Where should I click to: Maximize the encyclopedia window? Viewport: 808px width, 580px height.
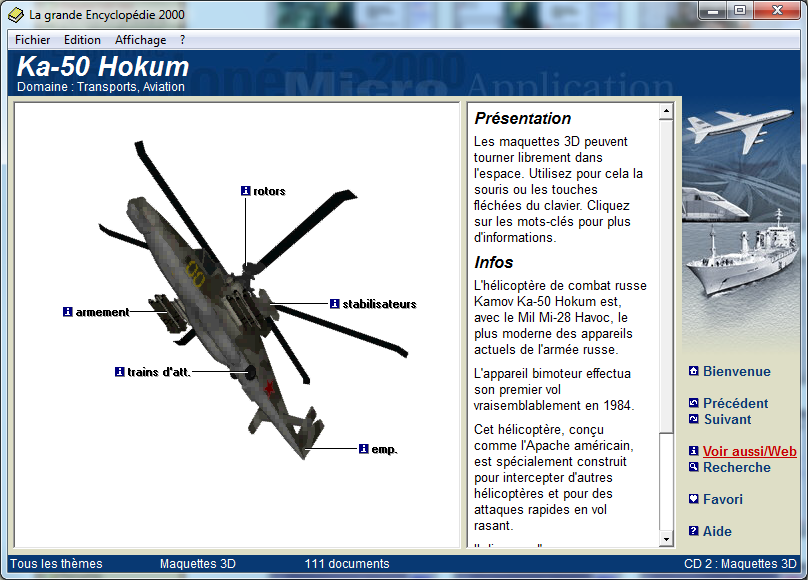click(740, 10)
